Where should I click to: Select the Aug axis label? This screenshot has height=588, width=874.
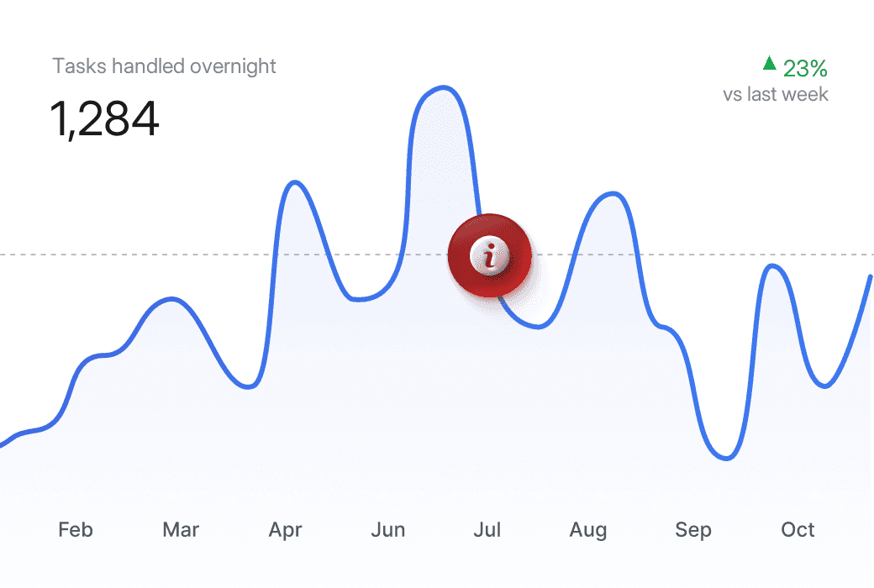(588, 530)
